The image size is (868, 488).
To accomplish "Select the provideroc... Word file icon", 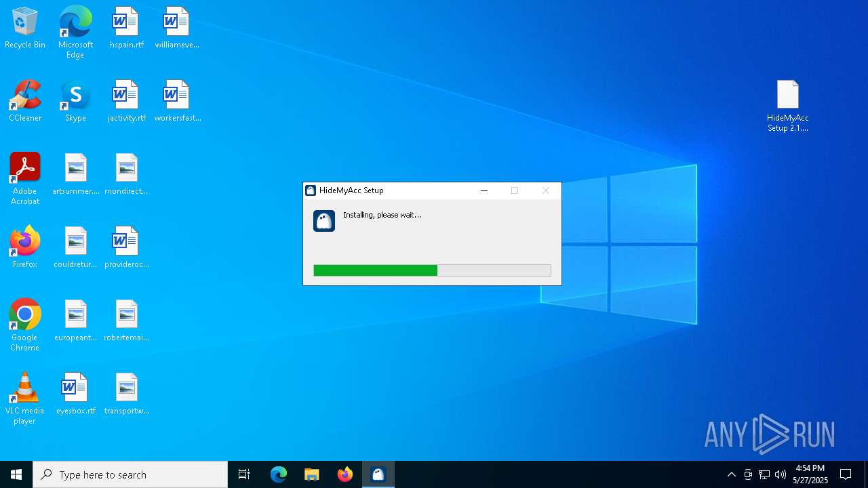I will click(x=126, y=247).
